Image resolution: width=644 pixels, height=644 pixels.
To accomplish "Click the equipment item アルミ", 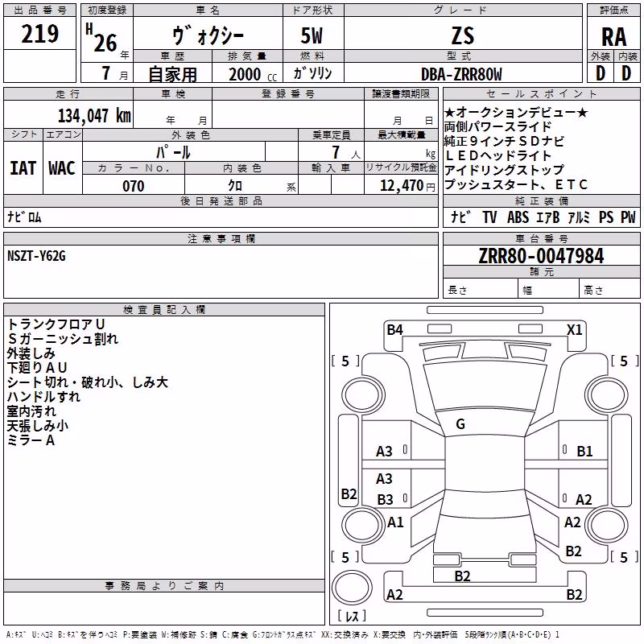I will [x=579, y=217].
